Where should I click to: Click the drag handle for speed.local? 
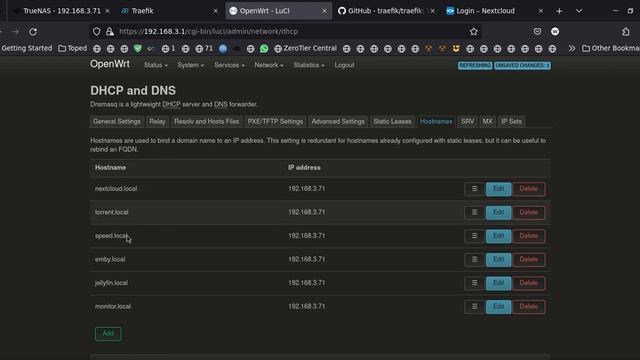[474, 236]
